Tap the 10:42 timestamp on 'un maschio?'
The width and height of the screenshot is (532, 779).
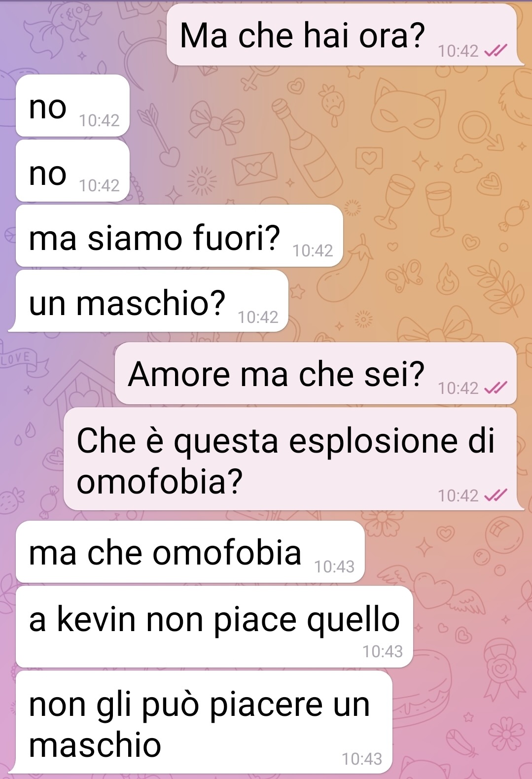[x=258, y=317]
